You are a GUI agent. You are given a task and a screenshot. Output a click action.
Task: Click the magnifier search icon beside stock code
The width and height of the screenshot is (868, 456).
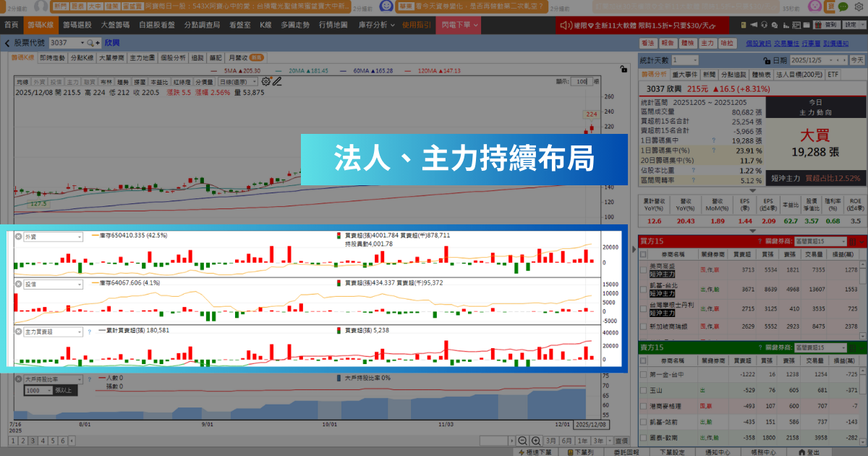90,43
